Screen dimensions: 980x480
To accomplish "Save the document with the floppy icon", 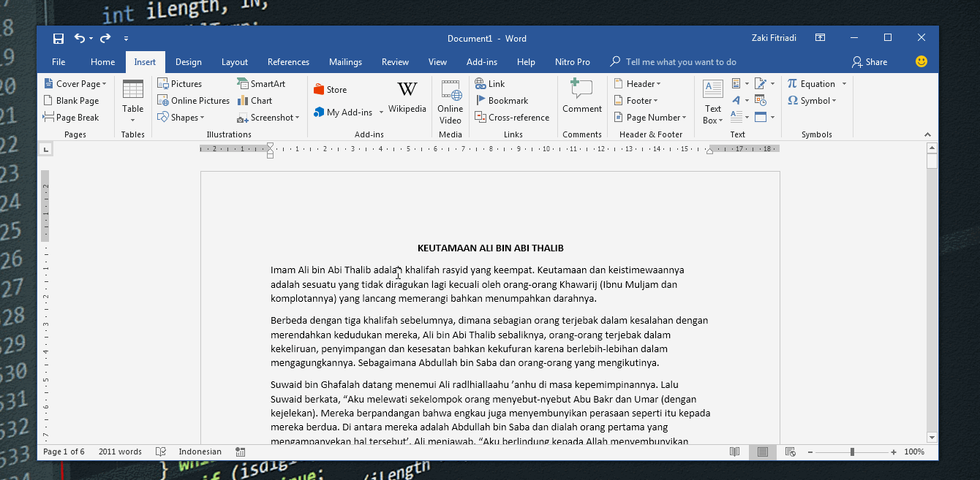I will click(59, 38).
